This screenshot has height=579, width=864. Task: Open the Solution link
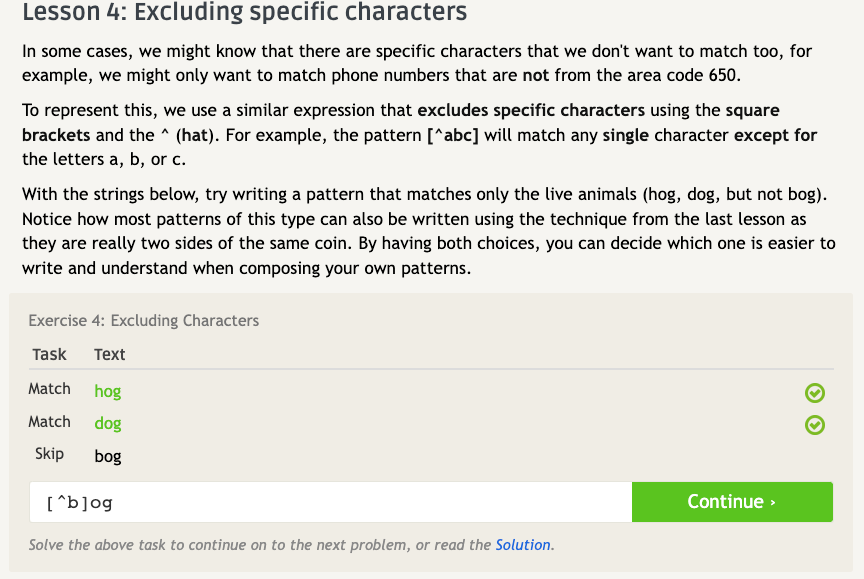click(x=523, y=545)
